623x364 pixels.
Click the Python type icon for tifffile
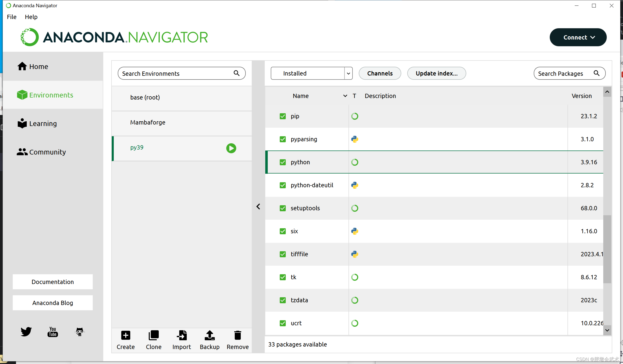coord(355,254)
